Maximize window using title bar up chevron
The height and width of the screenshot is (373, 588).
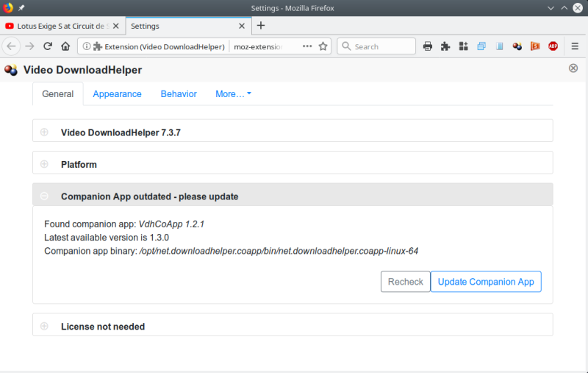564,8
